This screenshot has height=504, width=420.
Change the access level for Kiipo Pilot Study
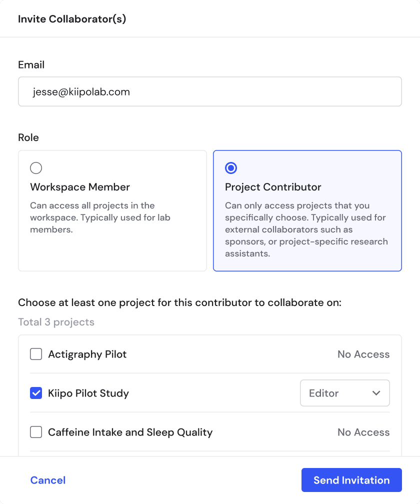point(344,393)
